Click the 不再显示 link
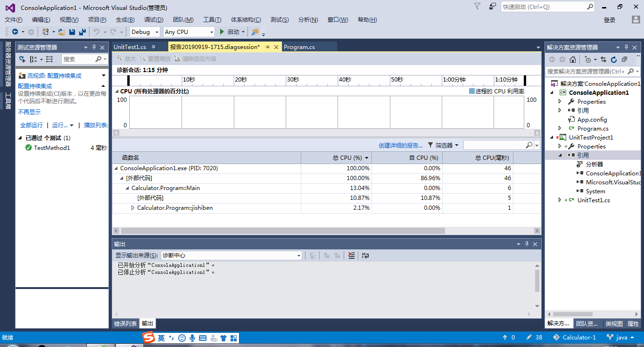Viewport: 644px width, 347px height. [29, 112]
